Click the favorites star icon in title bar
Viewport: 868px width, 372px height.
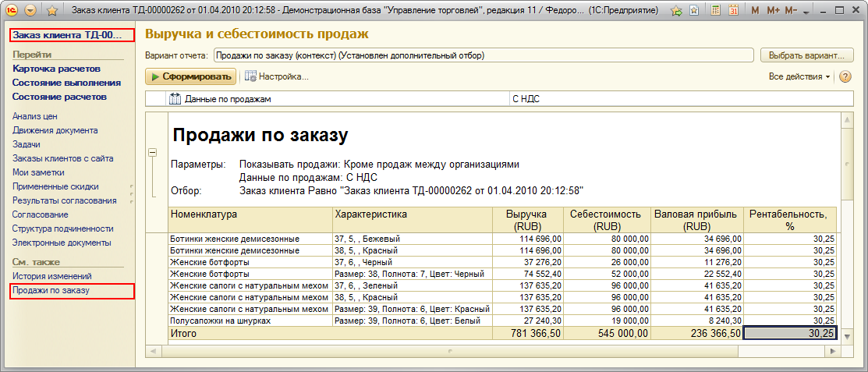point(52,10)
